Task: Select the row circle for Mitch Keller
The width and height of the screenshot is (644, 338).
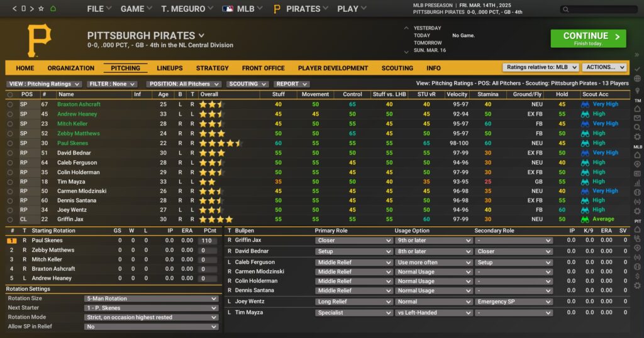Action: 10,124
